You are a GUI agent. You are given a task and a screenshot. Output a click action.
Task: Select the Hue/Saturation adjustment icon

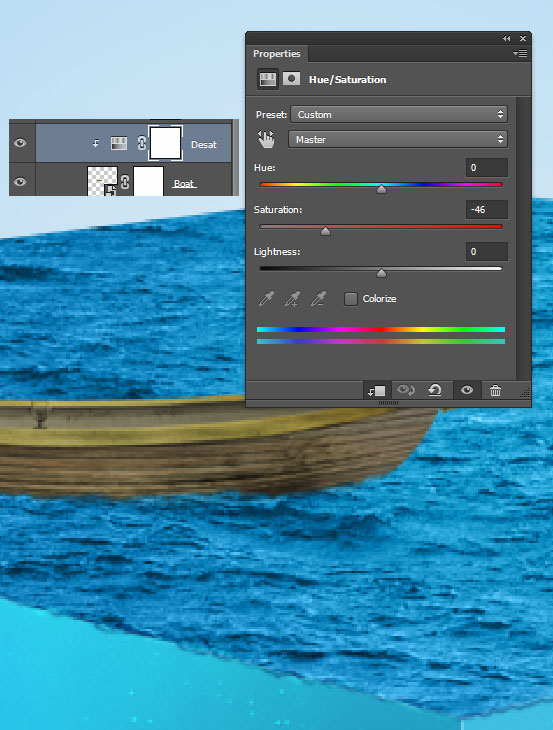coord(268,80)
